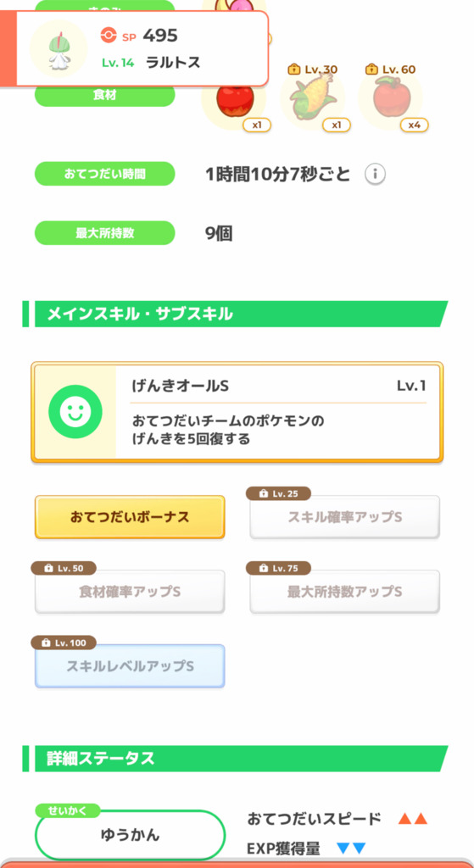Viewport: 474px width, 868px height.
Task: Tap the 詳細ステータス section header
Action: click(x=236, y=759)
